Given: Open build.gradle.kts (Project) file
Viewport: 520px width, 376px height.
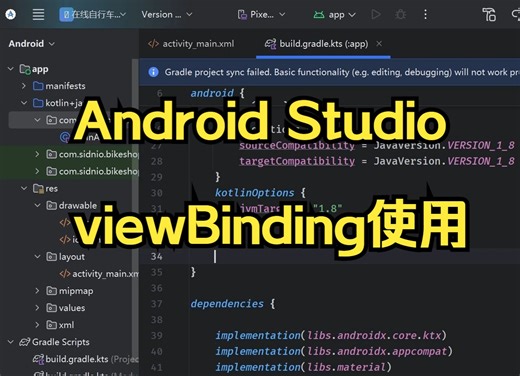Looking at the screenshot, I should [x=86, y=359].
